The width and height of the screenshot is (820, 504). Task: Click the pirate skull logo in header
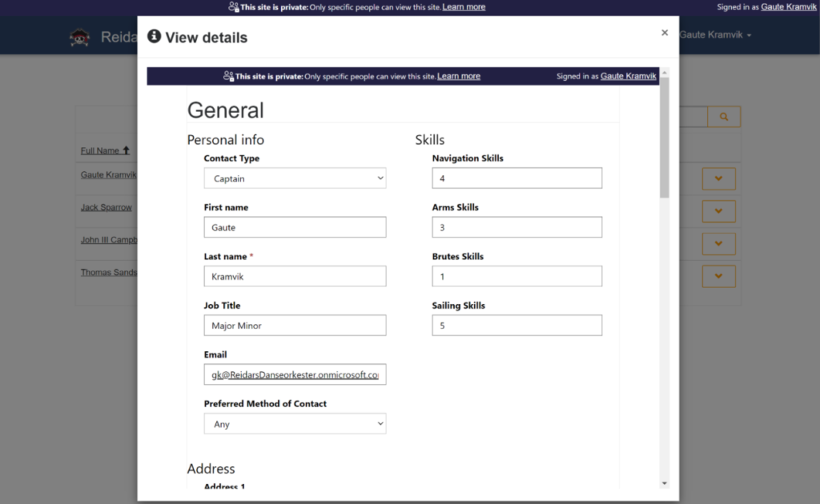coord(79,37)
